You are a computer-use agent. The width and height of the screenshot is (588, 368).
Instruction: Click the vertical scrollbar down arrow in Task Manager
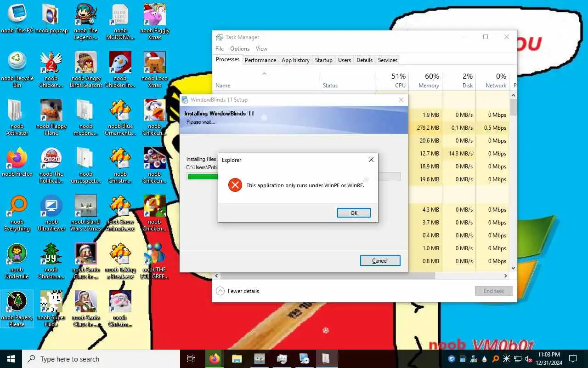coord(514,268)
